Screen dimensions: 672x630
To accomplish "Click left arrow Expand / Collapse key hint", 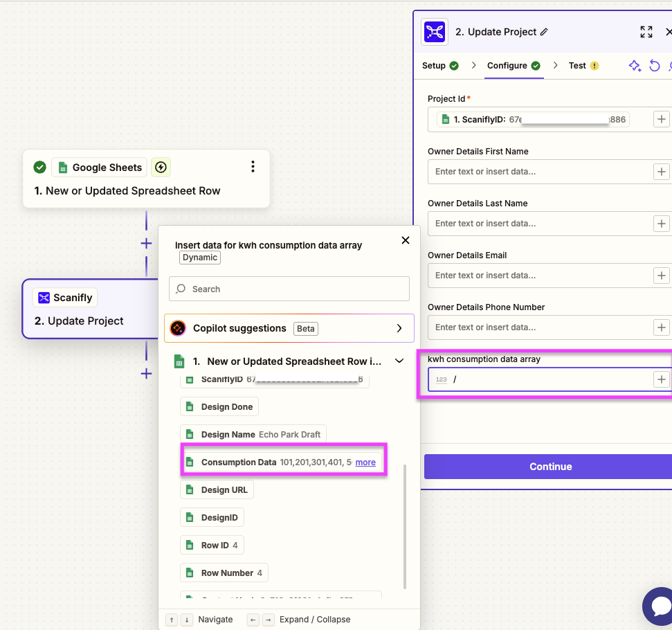I will [x=253, y=620].
